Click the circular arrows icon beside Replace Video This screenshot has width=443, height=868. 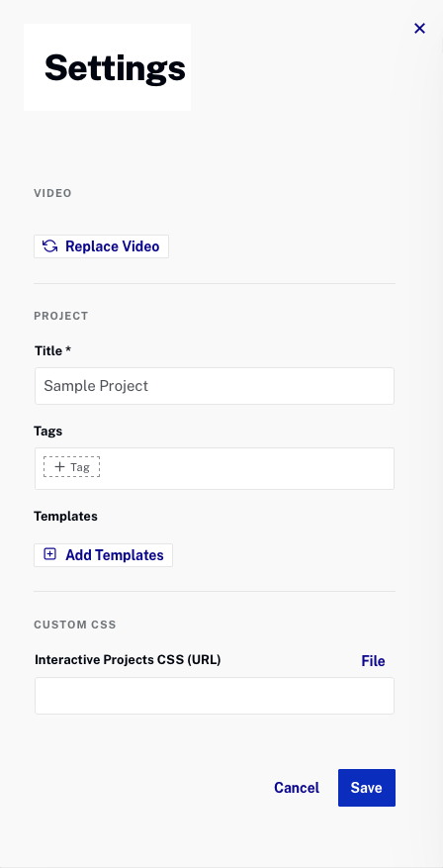[50, 246]
